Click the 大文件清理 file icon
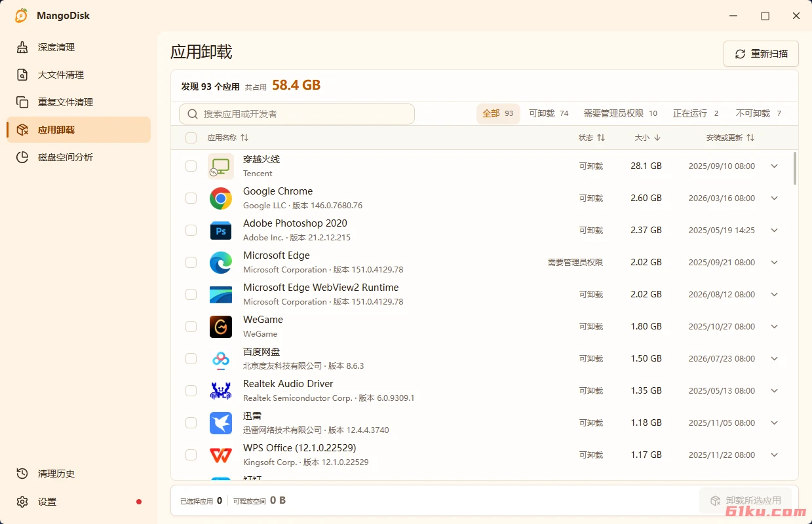Viewport: 812px width, 524px height. 22,75
